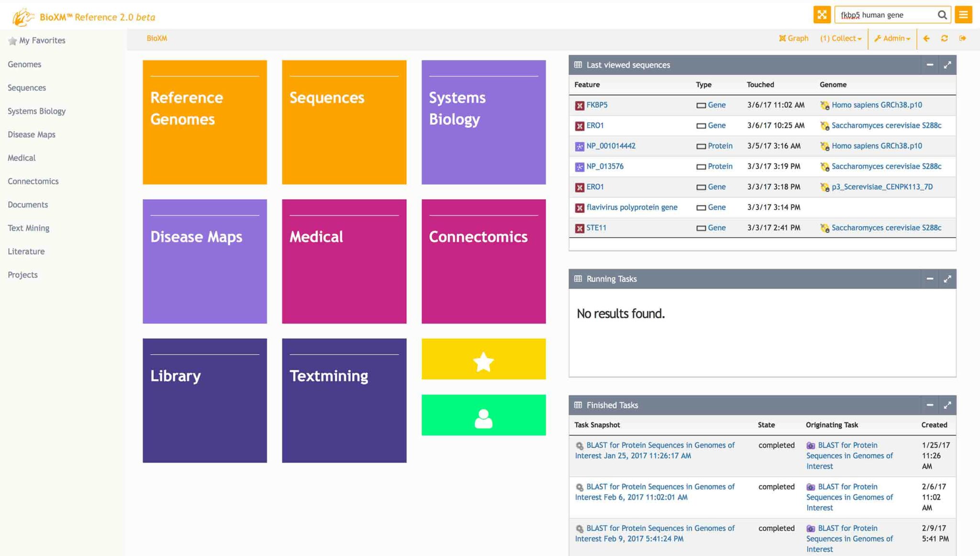Minimize the Finished Tasks panel

(930, 405)
